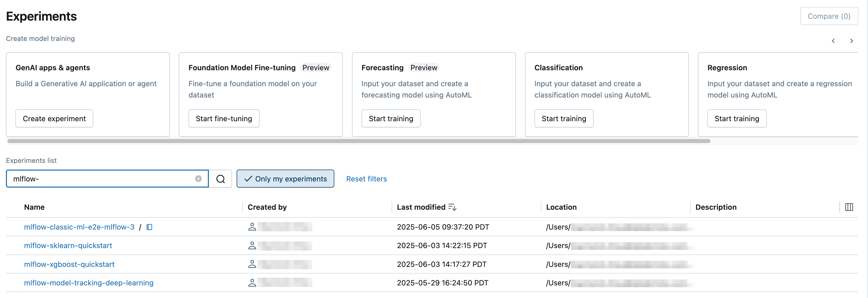Image resolution: width=868 pixels, height=298 pixels.
Task: Open mlflow-xgboost-quickstart experiment
Action: coord(69,264)
